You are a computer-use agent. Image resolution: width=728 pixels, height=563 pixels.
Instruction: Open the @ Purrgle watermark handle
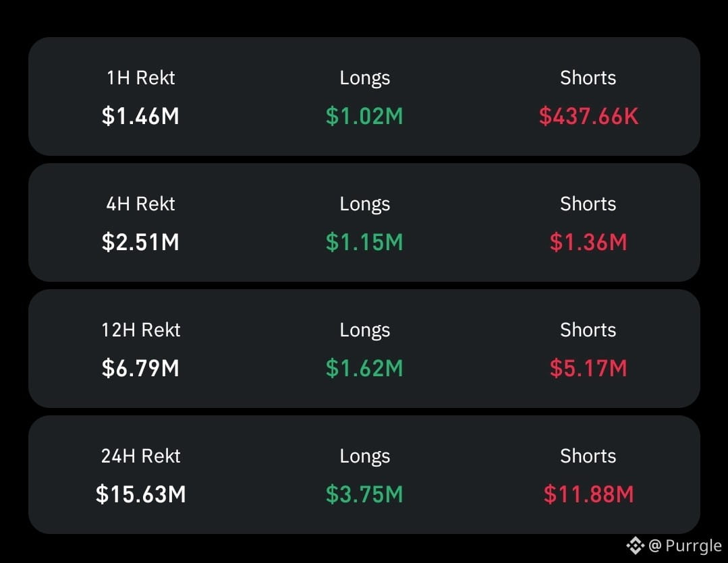(x=685, y=546)
